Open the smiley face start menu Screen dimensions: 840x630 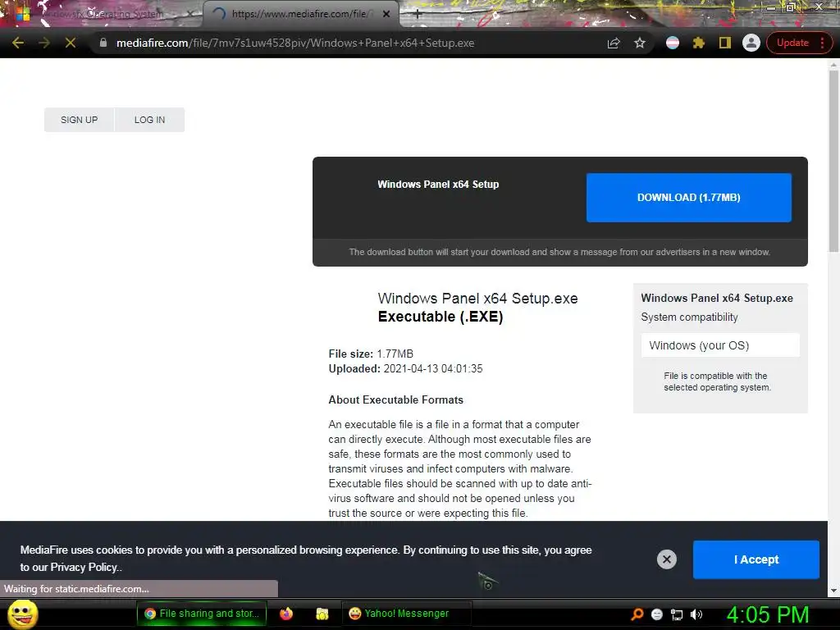click(22, 614)
